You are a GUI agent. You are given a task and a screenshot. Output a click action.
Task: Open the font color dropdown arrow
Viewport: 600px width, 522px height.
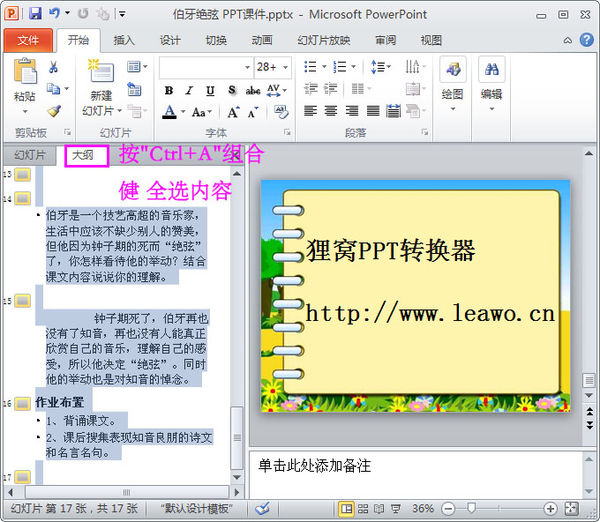tap(182, 112)
